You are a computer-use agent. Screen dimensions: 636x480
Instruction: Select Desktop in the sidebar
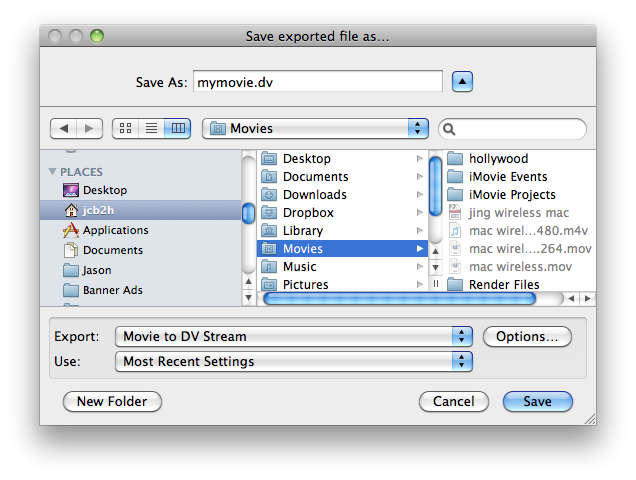click(140, 190)
